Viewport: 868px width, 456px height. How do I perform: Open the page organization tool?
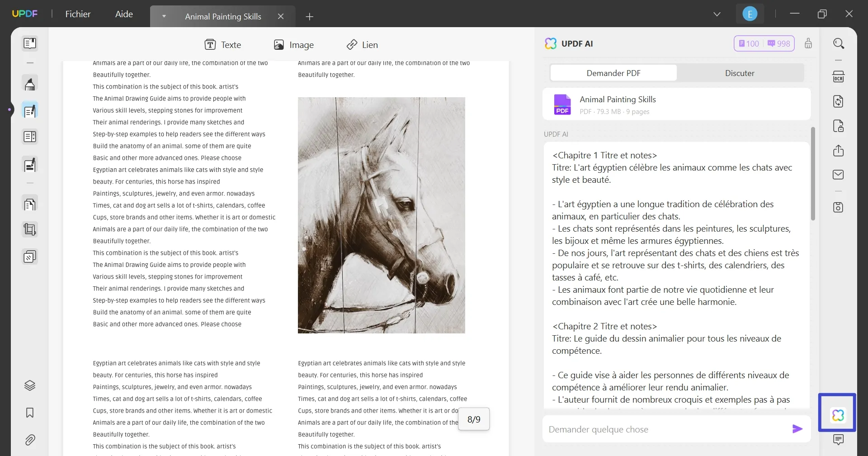click(x=30, y=204)
